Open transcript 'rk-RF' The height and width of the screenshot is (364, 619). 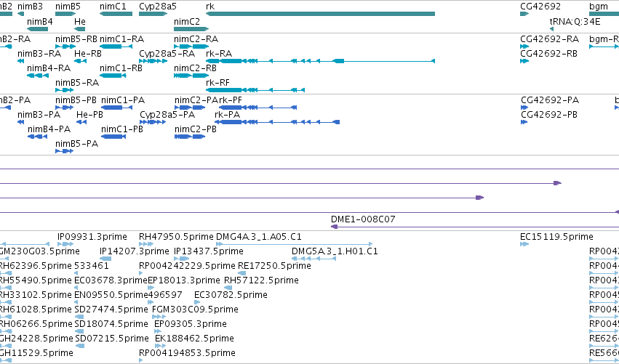(255, 90)
